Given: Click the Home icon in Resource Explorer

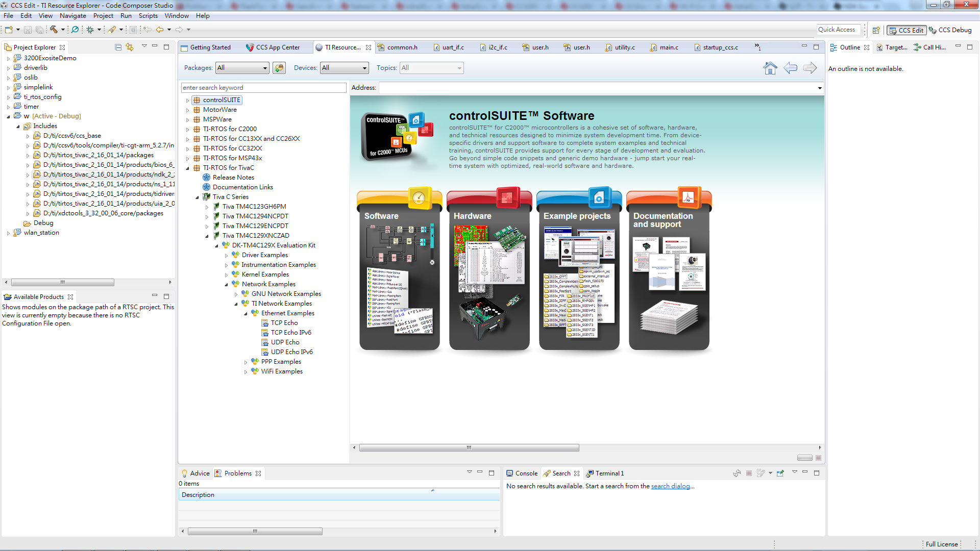Looking at the screenshot, I should coord(770,68).
